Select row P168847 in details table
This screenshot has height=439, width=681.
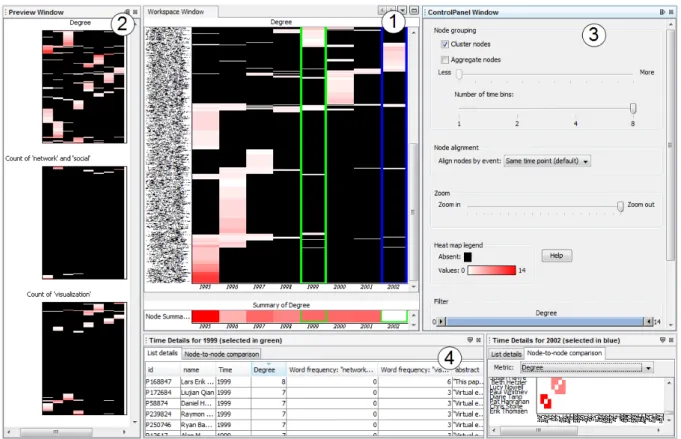pyautogui.click(x=314, y=382)
